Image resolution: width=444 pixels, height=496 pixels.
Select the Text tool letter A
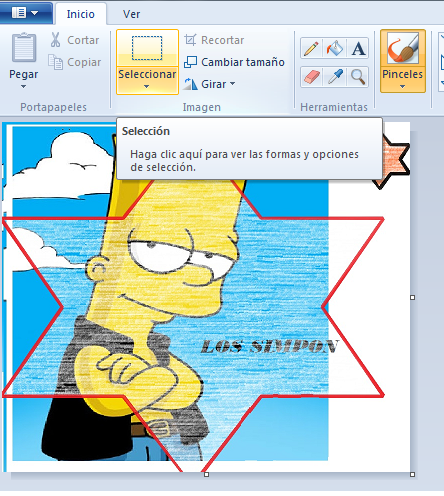tap(358, 48)
